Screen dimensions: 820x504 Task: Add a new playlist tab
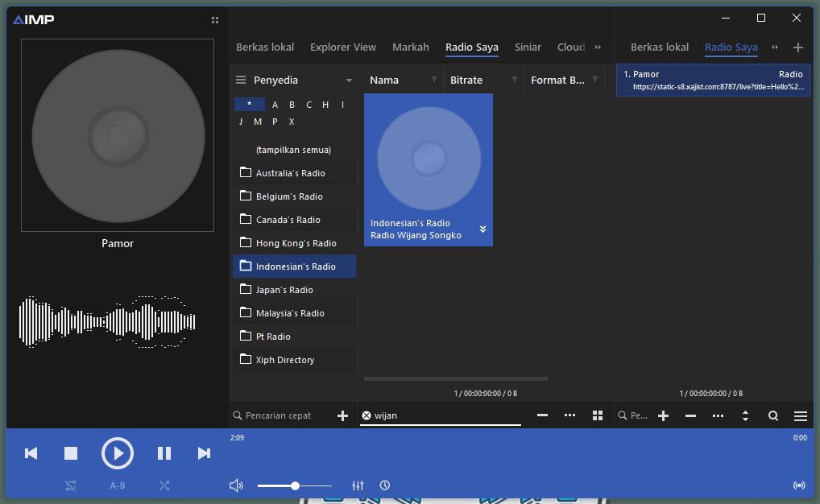point(798,48)
